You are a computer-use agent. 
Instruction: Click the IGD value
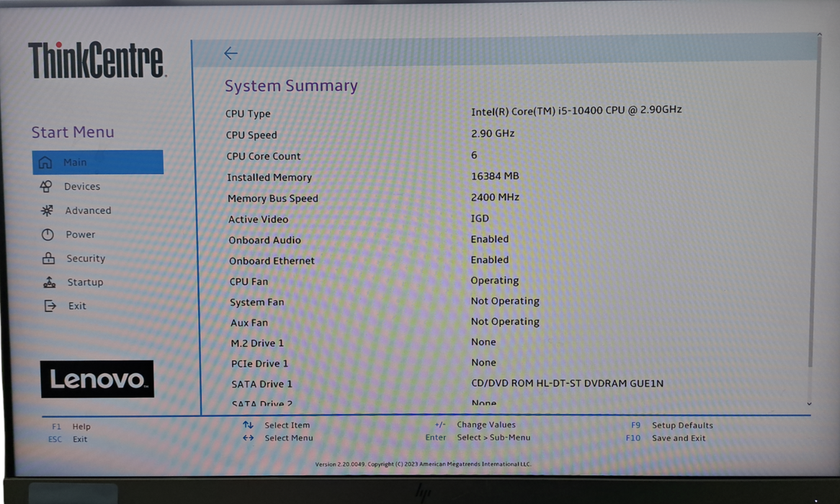click(x=480, y=218)
